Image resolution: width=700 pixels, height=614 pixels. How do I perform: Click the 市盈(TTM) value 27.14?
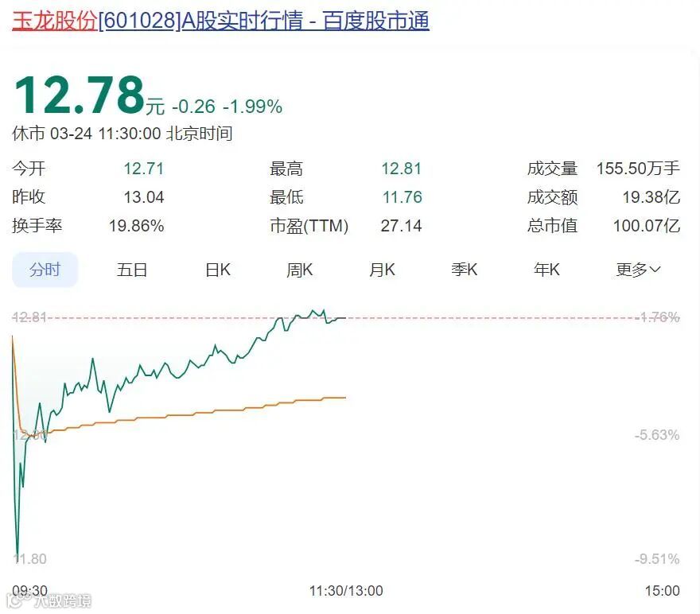pyautogui.click(x=402, y=226)
